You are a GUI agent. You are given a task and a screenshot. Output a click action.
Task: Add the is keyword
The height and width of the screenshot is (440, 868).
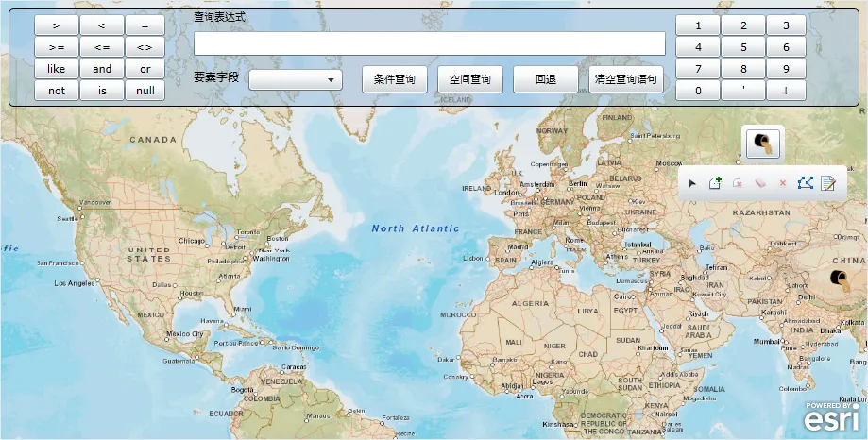[102, 91]
